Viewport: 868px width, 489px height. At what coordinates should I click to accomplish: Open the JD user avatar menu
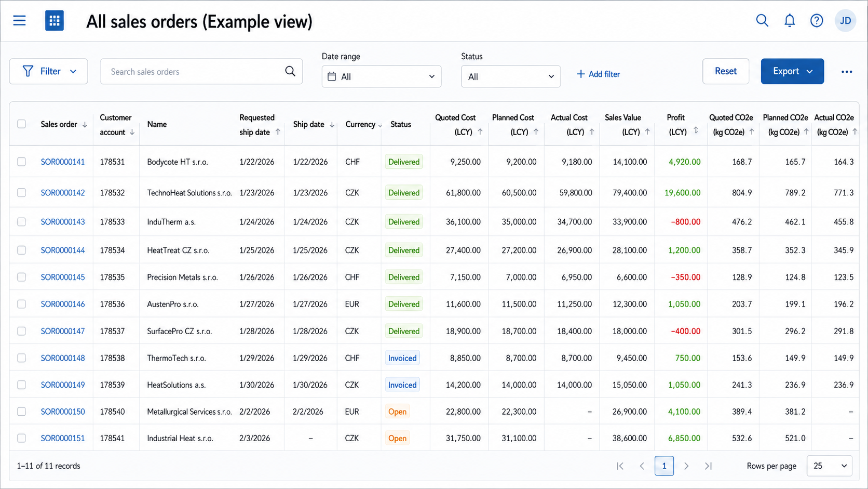tap(845, 21)
